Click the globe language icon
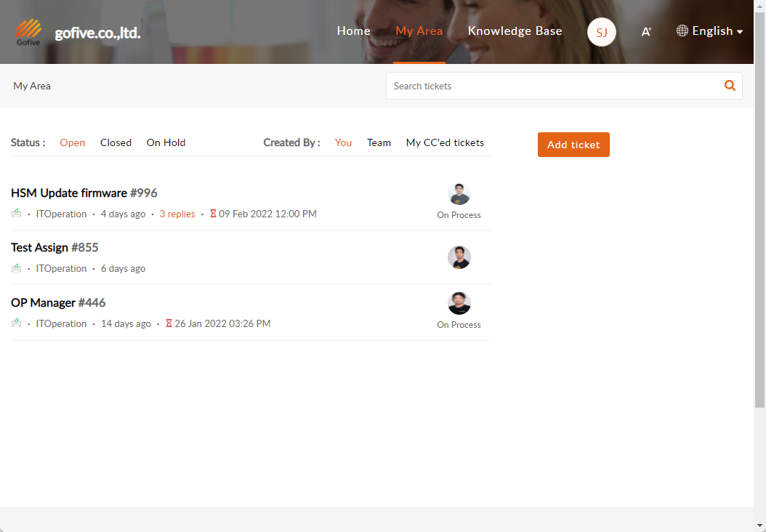The image size is (766, 532). pos(682,31)
